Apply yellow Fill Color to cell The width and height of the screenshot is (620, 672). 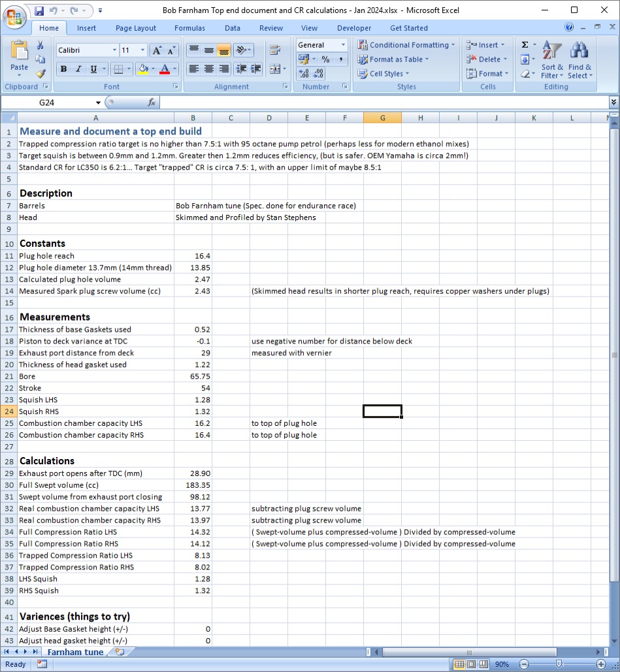click(x=143, y=69)
